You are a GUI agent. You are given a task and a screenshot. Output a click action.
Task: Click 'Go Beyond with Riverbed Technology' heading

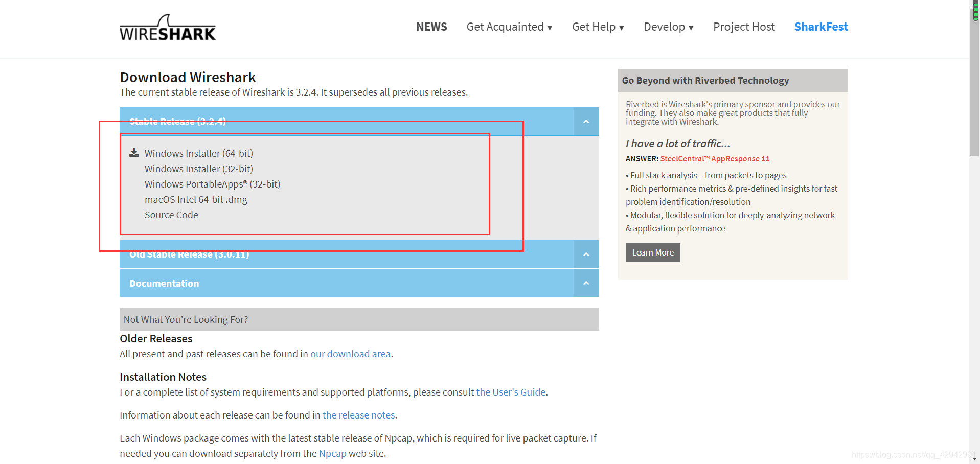(x=705, y=80)
